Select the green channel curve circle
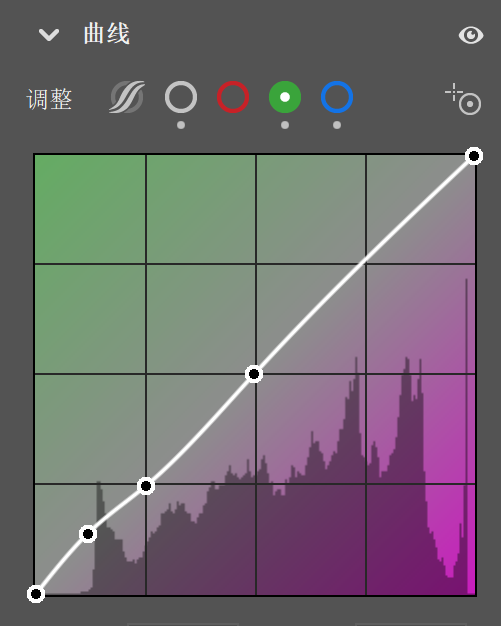Image resolution: width=501 pixels, height=626 pixels. click(285, 97)
